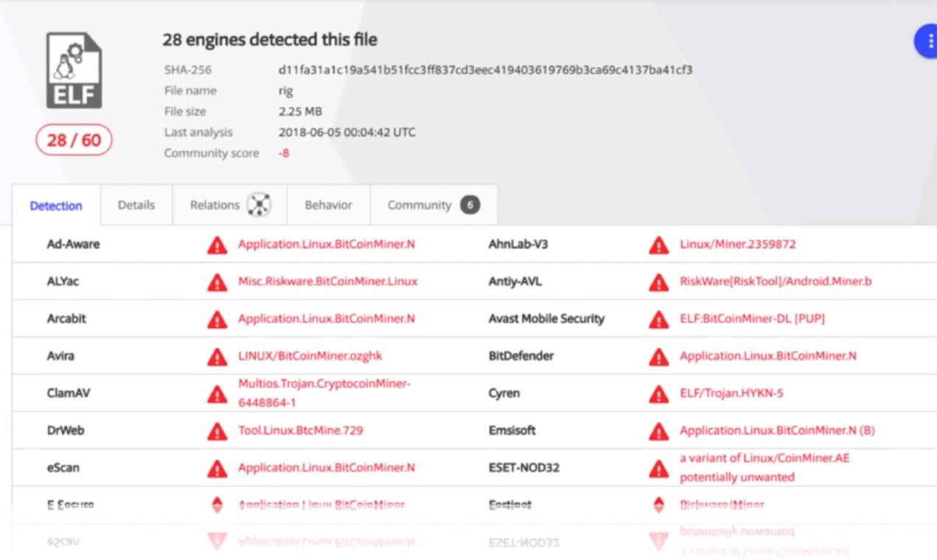
Task: Click the Cyren detection alert icon
Action: 658,393
